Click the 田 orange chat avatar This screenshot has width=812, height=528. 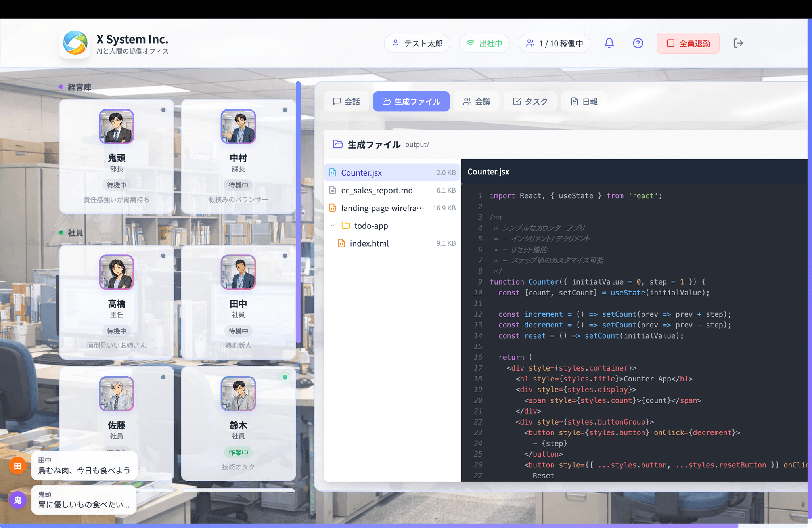pyautogui.click(x=18, y=466)
